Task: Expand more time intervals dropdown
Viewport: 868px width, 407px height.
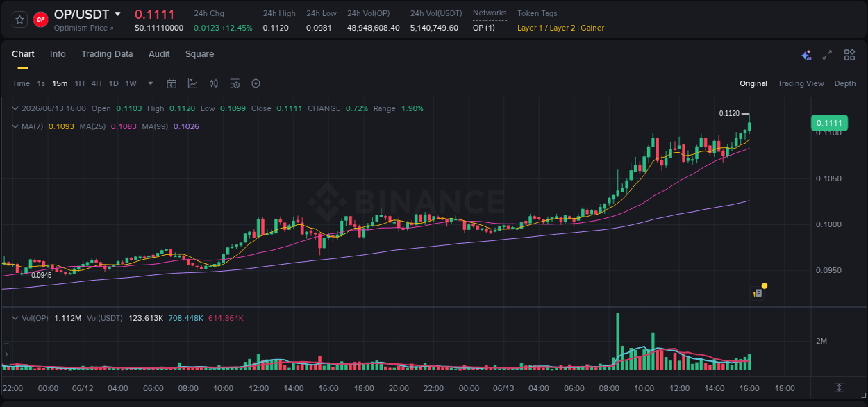Action: (x=151, y=83)
